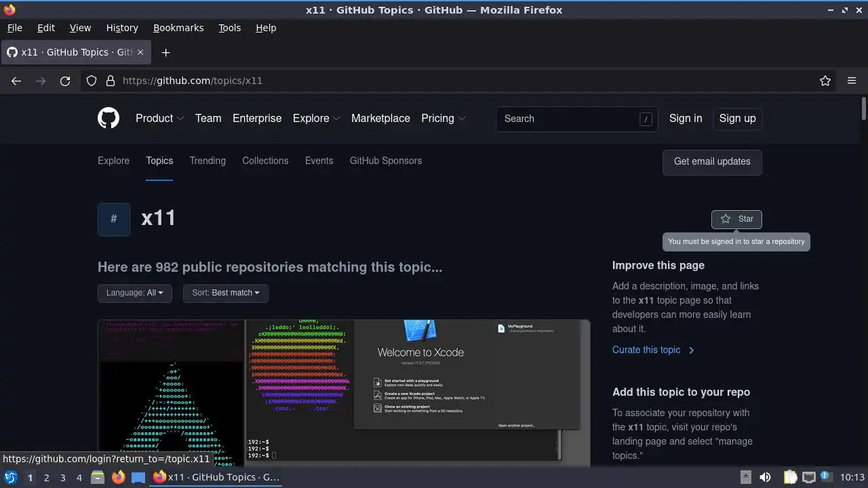Viewport: 868px width, 488px height.
Task: Expand the Product dropdown menu
Action: click(x=159, y=118)
